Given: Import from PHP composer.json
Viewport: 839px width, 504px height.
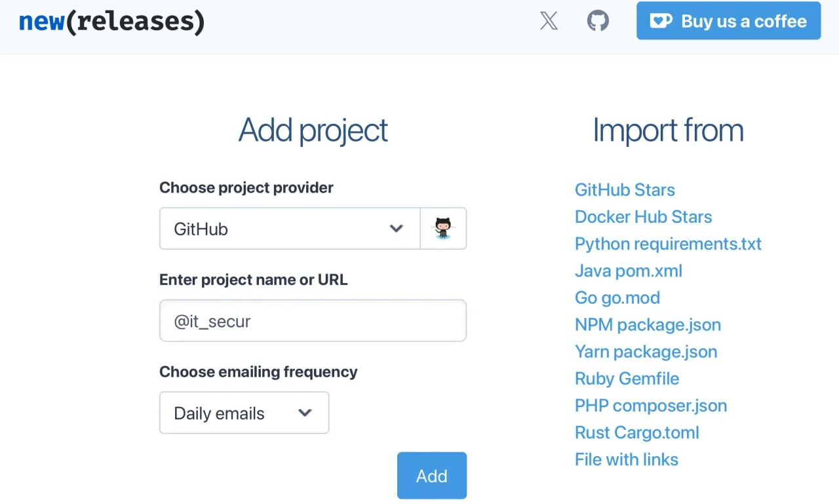Looking at the screenshot, I should click(650, 405).
